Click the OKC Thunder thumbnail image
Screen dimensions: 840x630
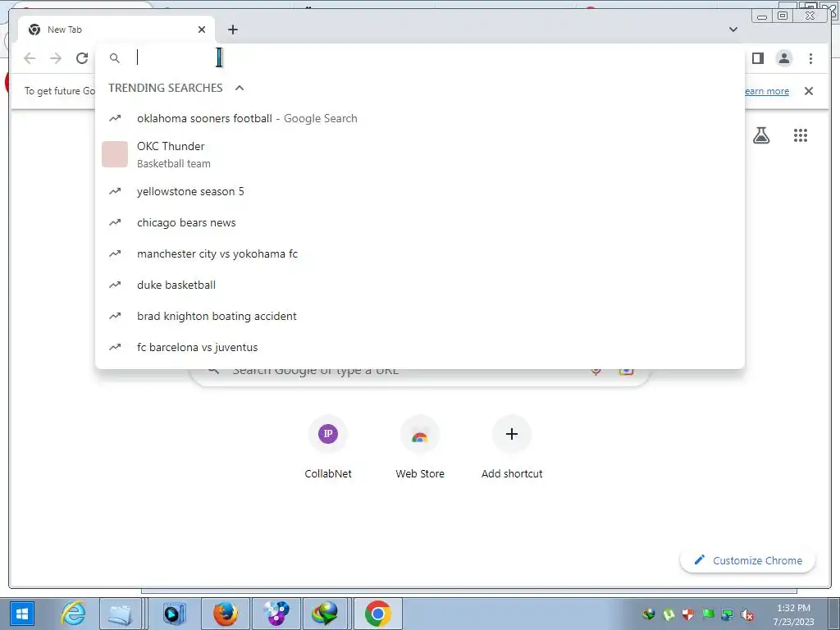(x=115, y=154)
